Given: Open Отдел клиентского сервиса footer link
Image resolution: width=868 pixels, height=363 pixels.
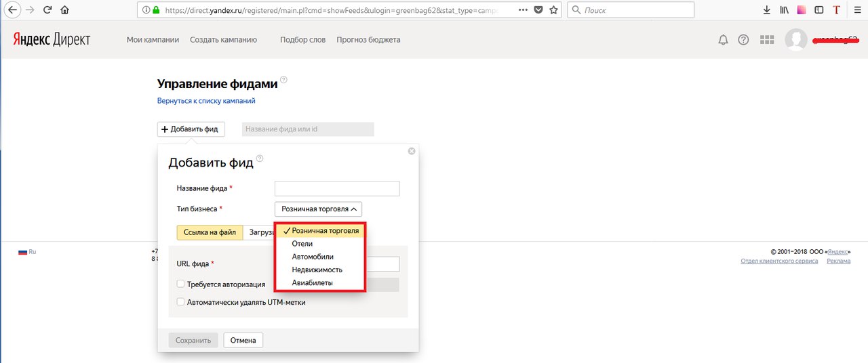Looking at the screenshot, I should [779, 261].
